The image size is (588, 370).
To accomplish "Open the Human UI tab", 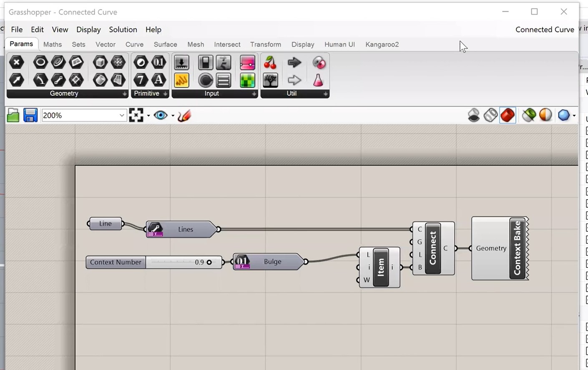I will click(339, 45).
